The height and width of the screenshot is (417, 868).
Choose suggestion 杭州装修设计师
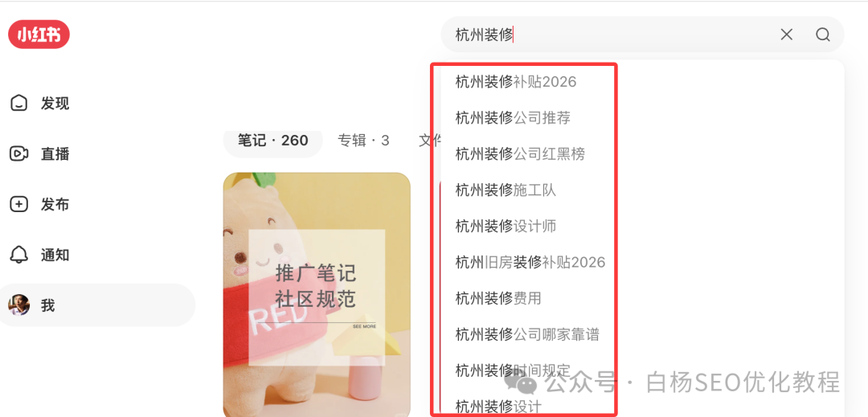point(506,227)
